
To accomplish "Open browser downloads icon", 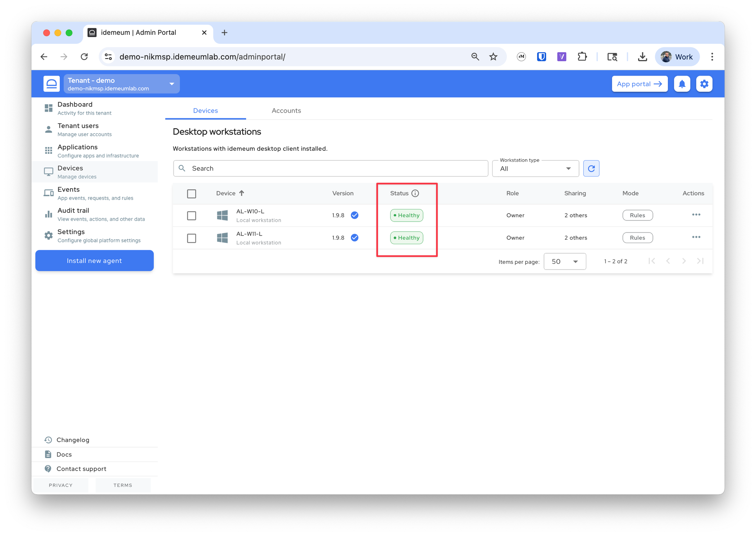I will (x=642, y=57).
